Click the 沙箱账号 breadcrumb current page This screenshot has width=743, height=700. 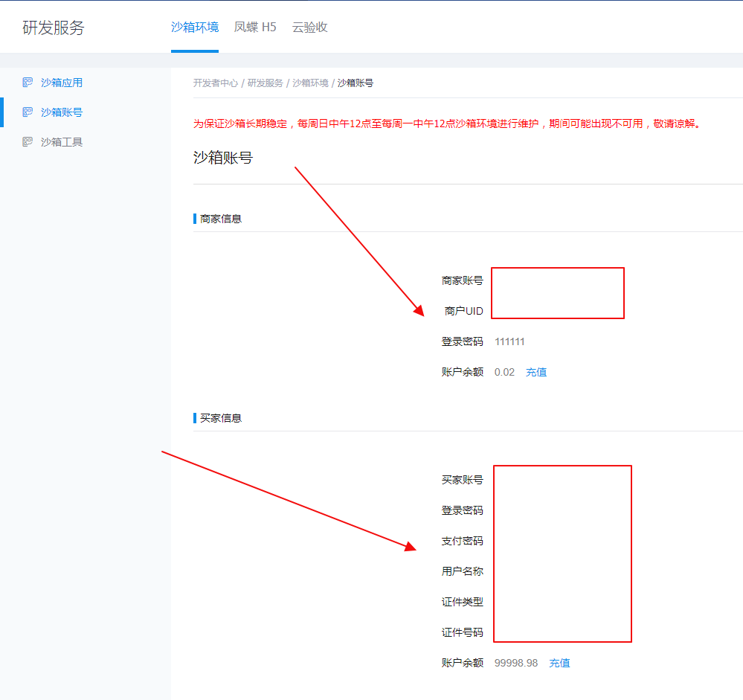click(x=356, y=83)
